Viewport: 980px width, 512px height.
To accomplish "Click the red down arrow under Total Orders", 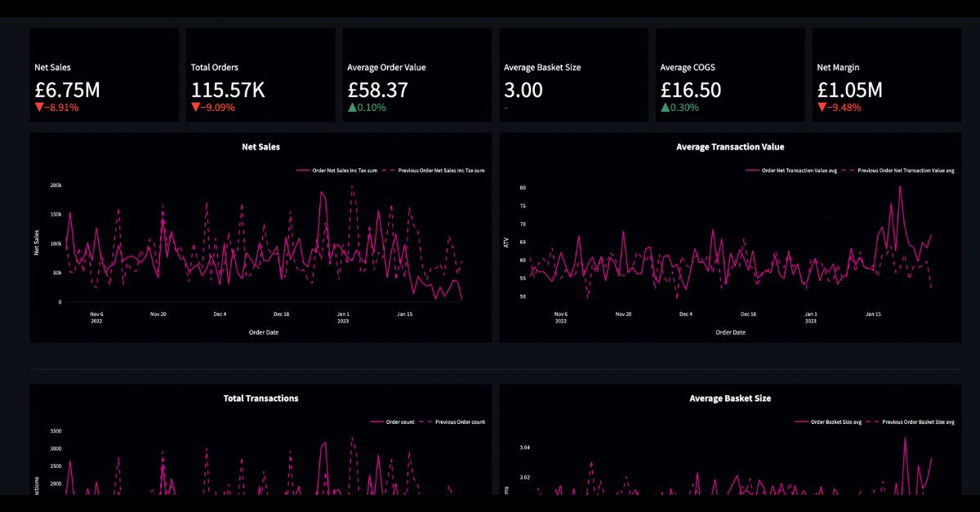I will click(x=195, y=107).
